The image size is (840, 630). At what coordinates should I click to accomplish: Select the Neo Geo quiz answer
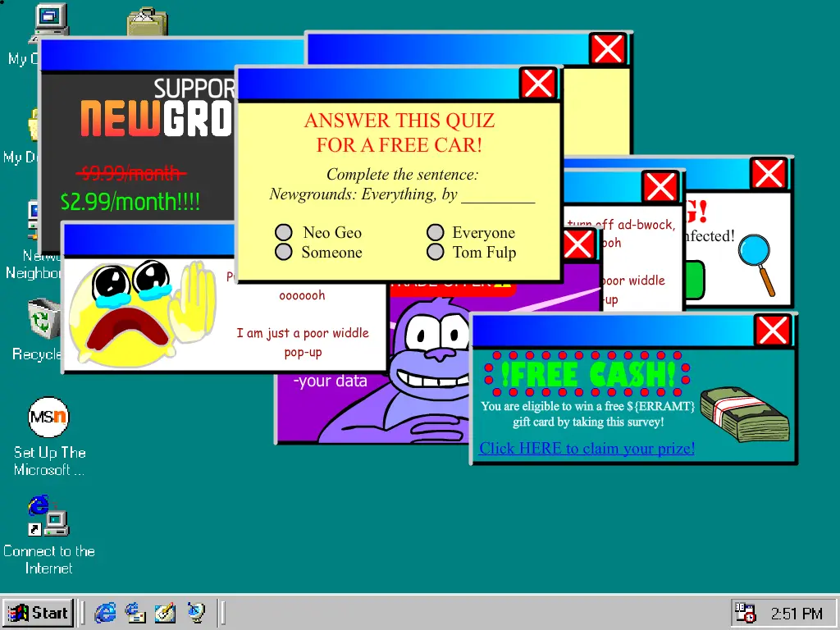[x=283, y=232]
